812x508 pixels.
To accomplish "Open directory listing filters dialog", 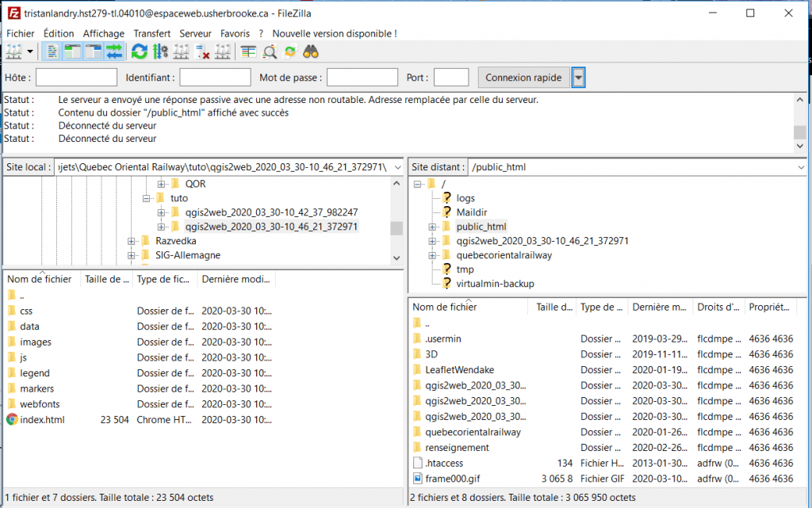I will tap(248, 52).
